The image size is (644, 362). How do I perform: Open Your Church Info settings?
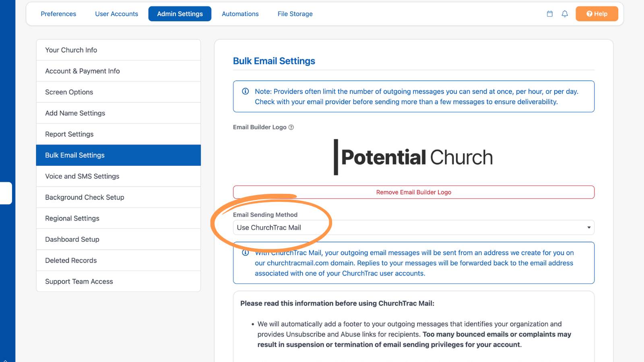coord(118,50)
